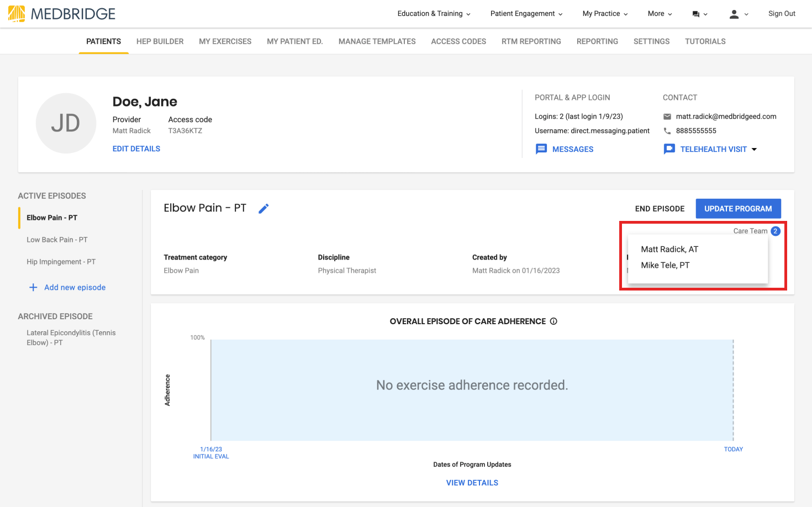Click the Care Team count badge
The image size is (812, 507).
(776, 231)
